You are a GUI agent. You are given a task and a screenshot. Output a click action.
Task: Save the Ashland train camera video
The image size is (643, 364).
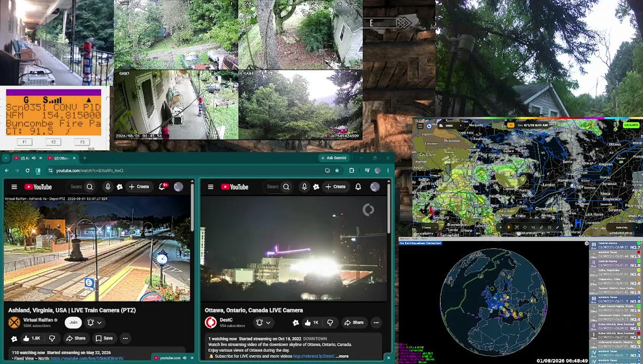[x=104, y=338]
